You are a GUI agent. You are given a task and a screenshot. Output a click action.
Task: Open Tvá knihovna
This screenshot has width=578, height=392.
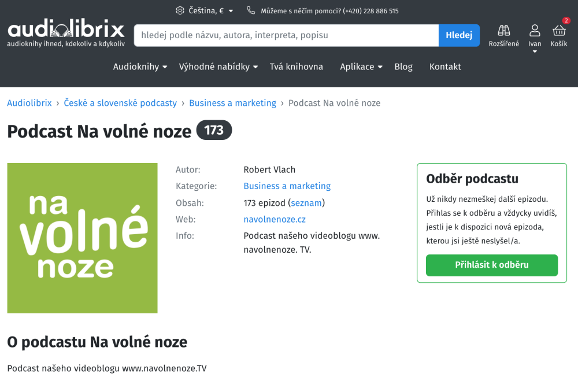[x=297, y=66]
